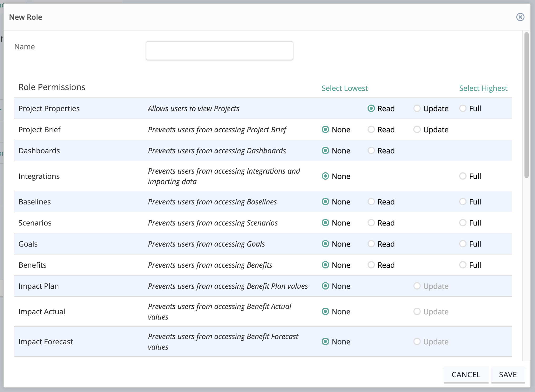Select Read for Scenarios
This screenshot has width=535, height=392.
(x=371, y=223)
